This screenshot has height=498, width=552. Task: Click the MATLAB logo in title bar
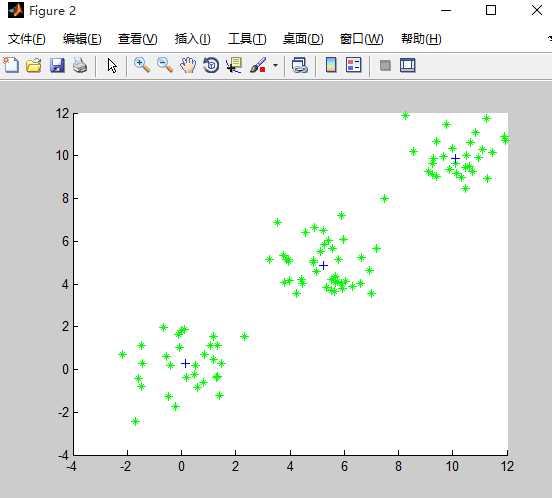pos(16,10)
